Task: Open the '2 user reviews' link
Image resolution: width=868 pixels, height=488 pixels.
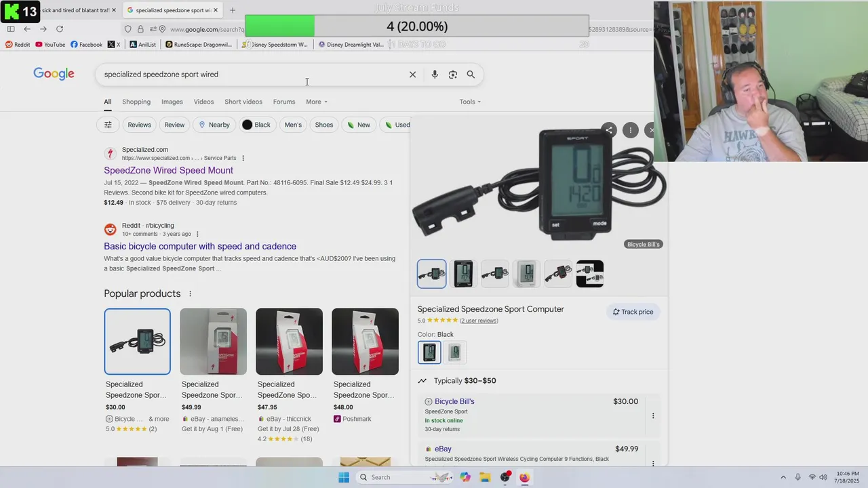Action: pos(479,321)
